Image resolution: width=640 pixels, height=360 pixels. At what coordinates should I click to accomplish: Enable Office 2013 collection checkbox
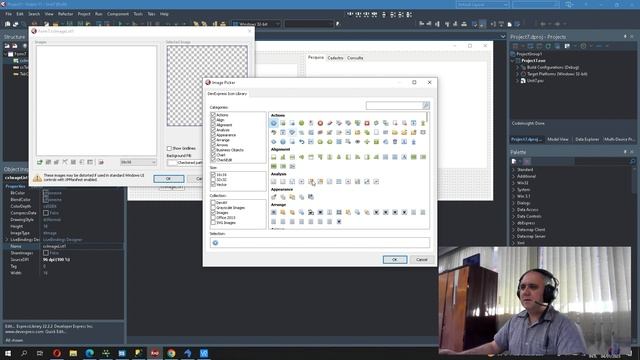213,218
